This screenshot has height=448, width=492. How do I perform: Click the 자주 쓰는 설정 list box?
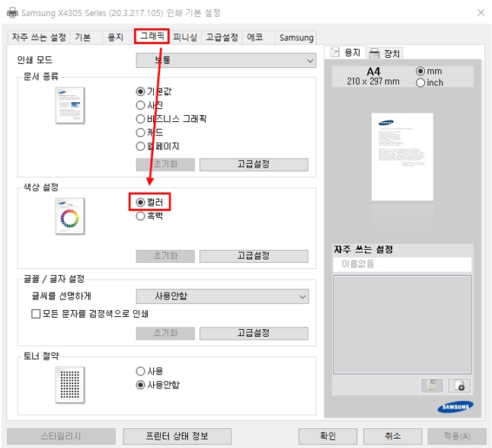(402, 325)
